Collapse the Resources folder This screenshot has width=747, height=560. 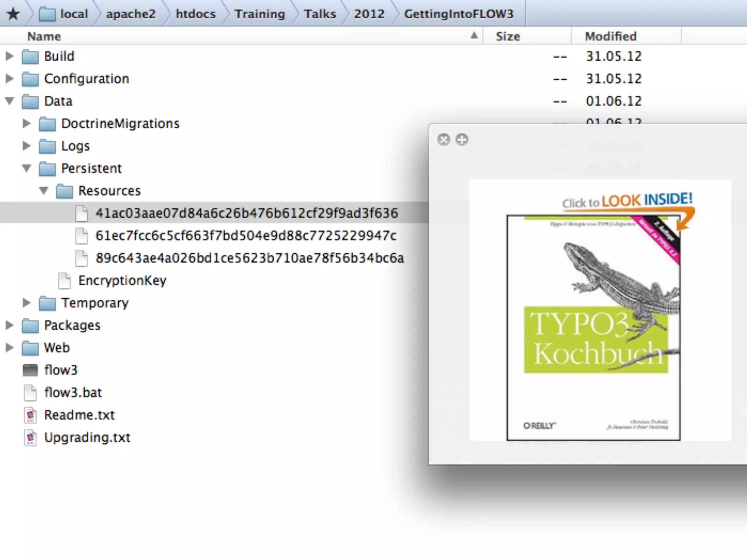[44, 191]
